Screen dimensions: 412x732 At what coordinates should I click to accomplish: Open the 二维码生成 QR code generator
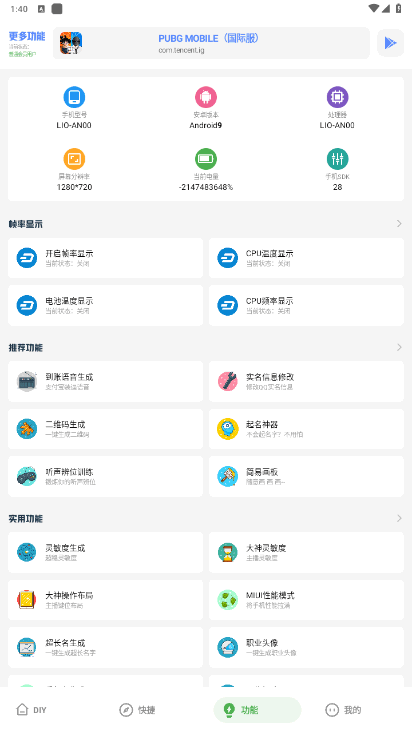[x=105, y=429]
